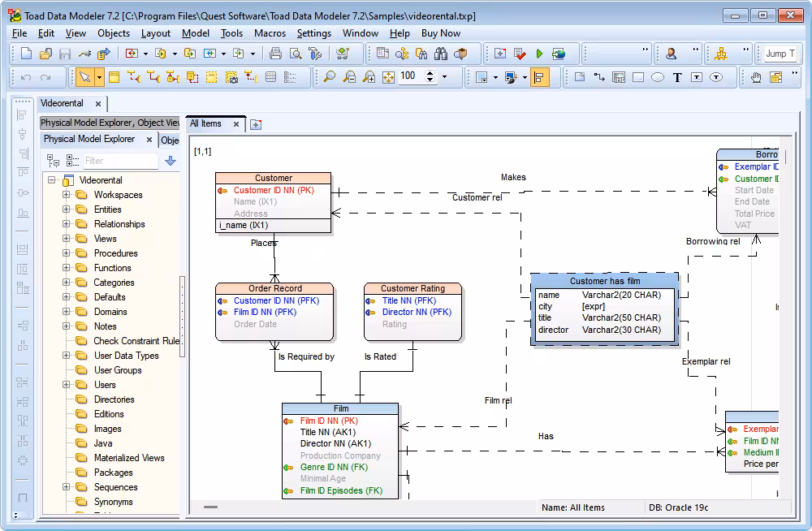Open the File menu

tap(19, 33)
